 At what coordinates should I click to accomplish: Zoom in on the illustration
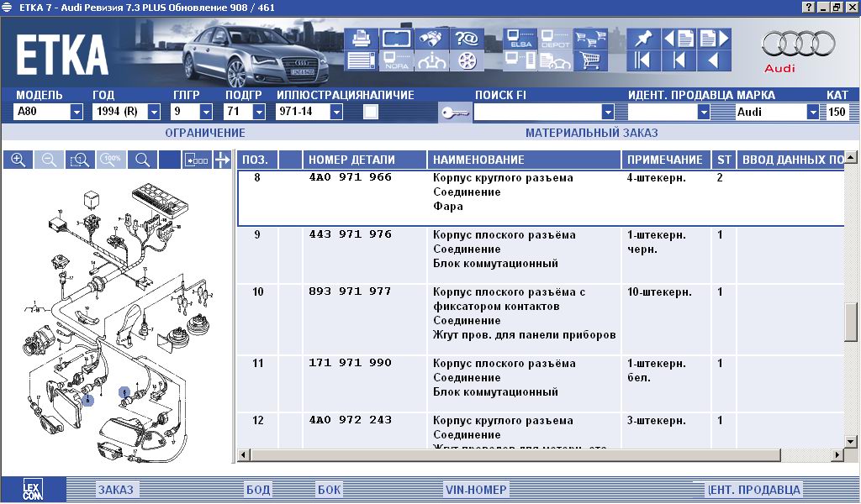coord(18,160)
